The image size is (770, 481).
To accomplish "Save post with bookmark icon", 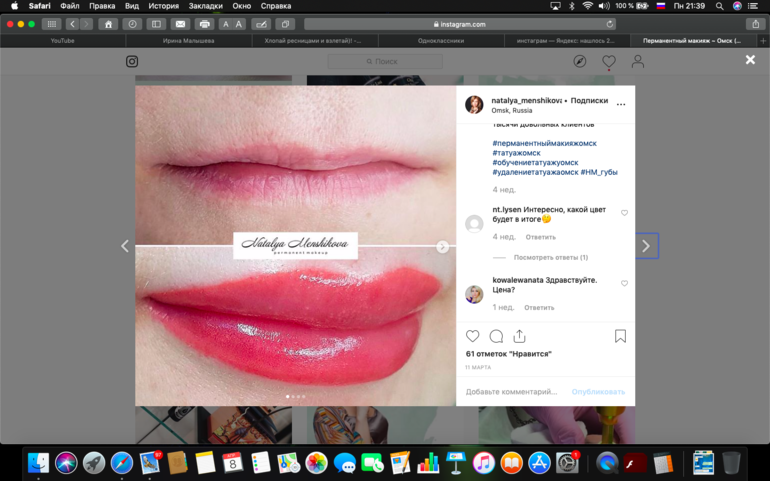I will click(x=620, y=336).
